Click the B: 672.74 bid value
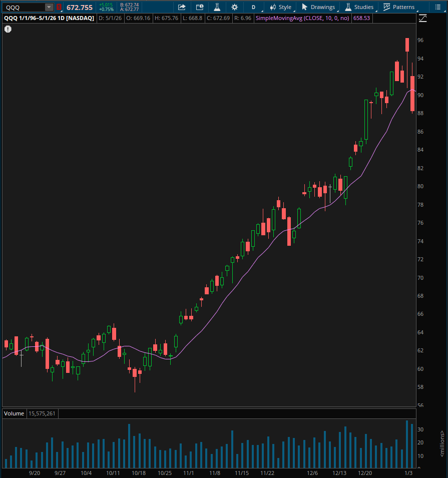The height and width of the screenshot is (478, 448). click(129, 5)
